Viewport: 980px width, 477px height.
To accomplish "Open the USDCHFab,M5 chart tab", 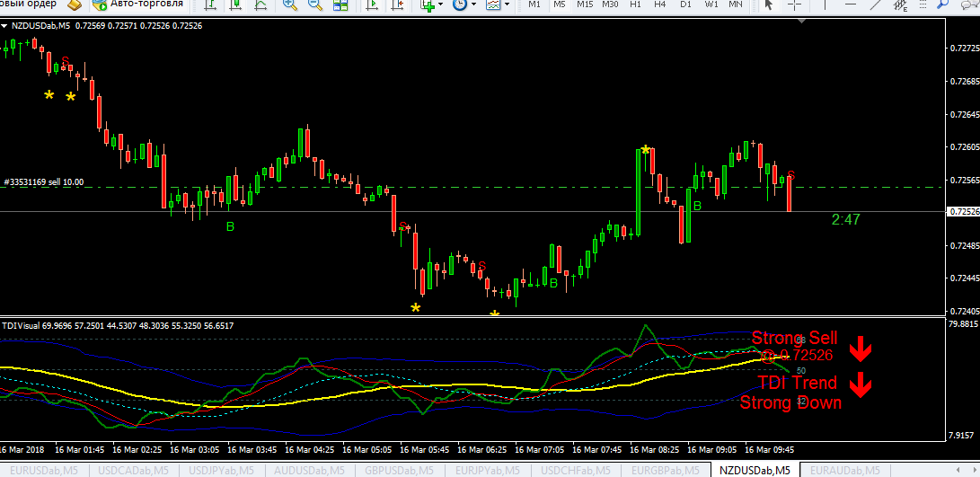I will pos(577,470).
